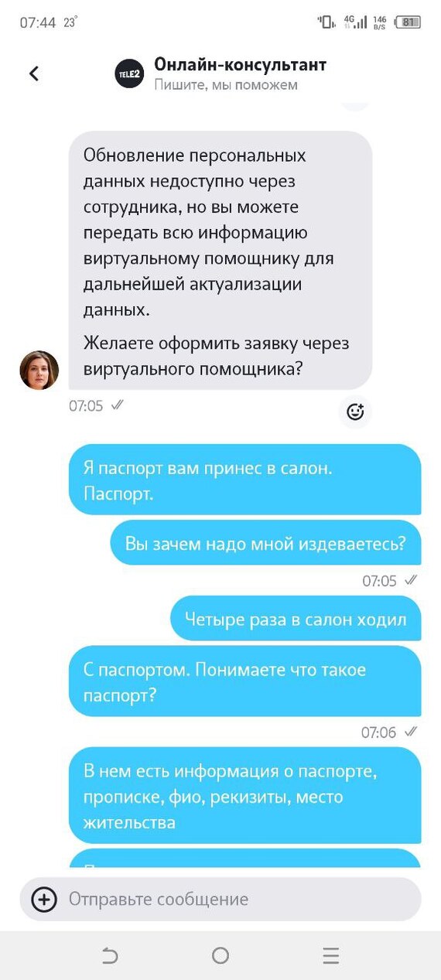Viewport: 441px width, 980px height.
Task: Select the 'Пишите, мы поможем' subtitle
Action: click(x=226, y=85)
